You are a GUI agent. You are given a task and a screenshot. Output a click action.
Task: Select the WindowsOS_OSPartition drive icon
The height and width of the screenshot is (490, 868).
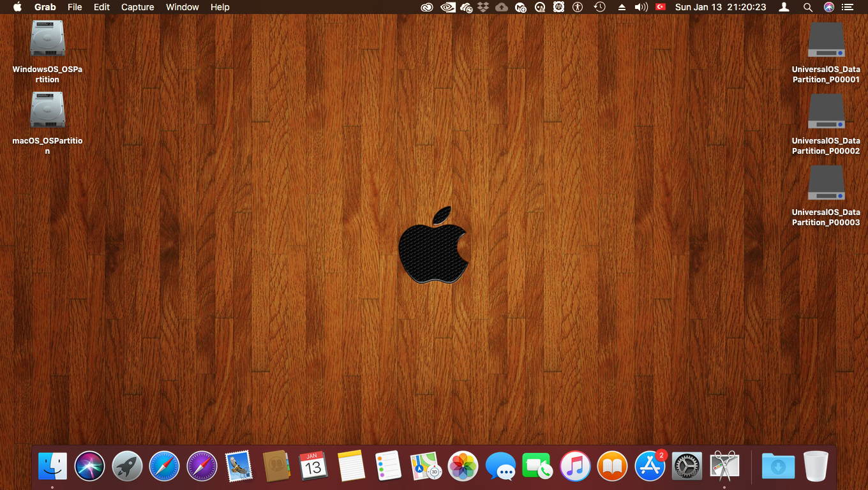pos(47,40)
